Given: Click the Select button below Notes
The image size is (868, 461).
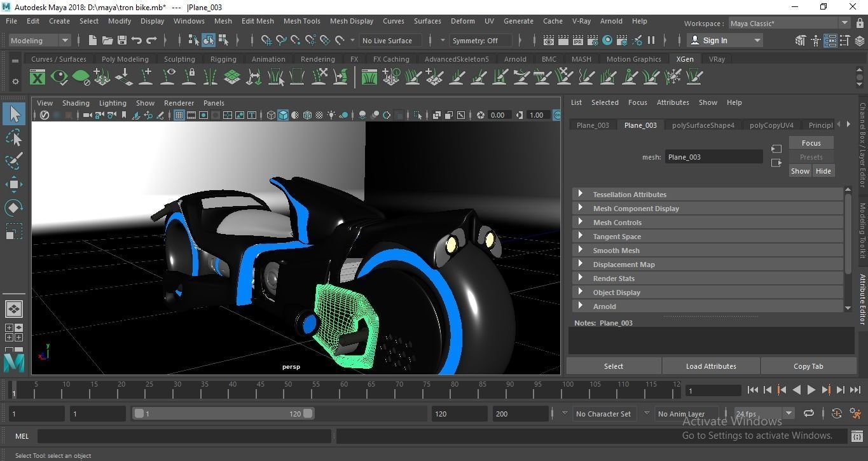Looking at the screenshot, I should click(x=614, y=366).
